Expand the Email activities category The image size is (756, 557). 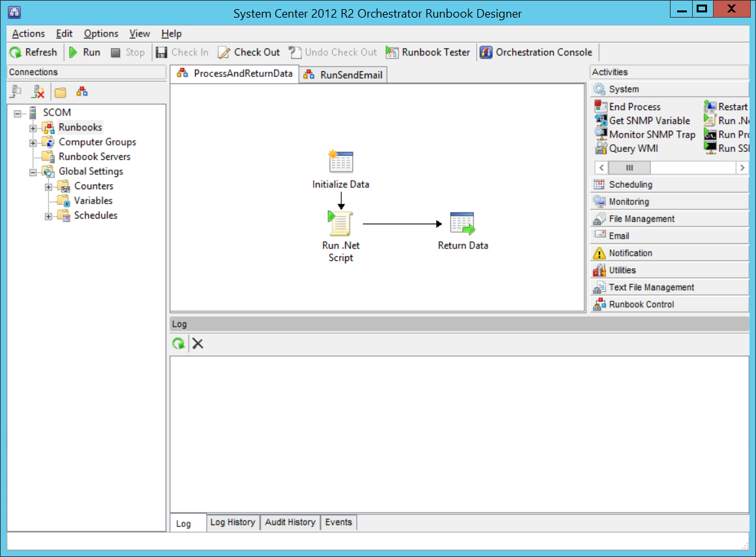tap(669, 236)
